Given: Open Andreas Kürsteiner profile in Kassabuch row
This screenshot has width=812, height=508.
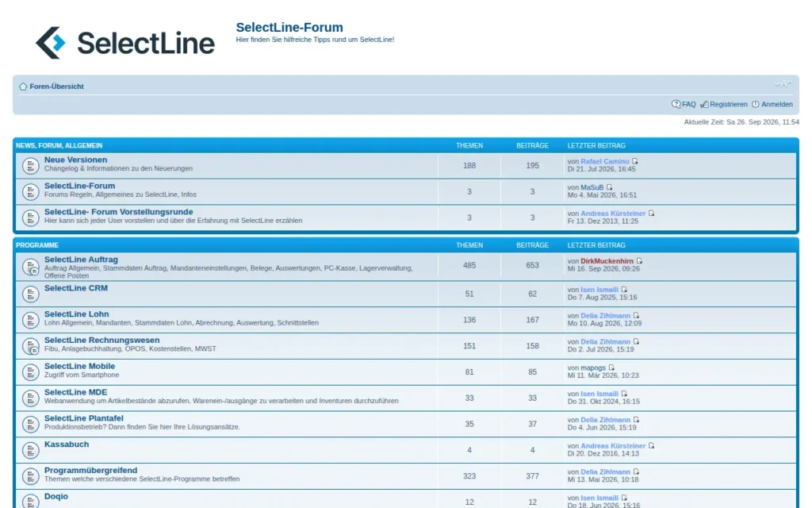Looking at the screenshot, I should 613,446.
